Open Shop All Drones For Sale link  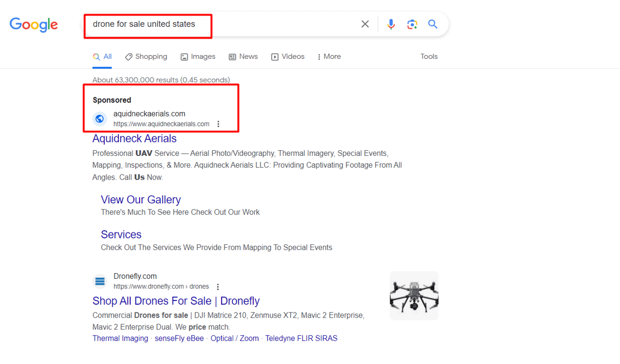point(176,301)
